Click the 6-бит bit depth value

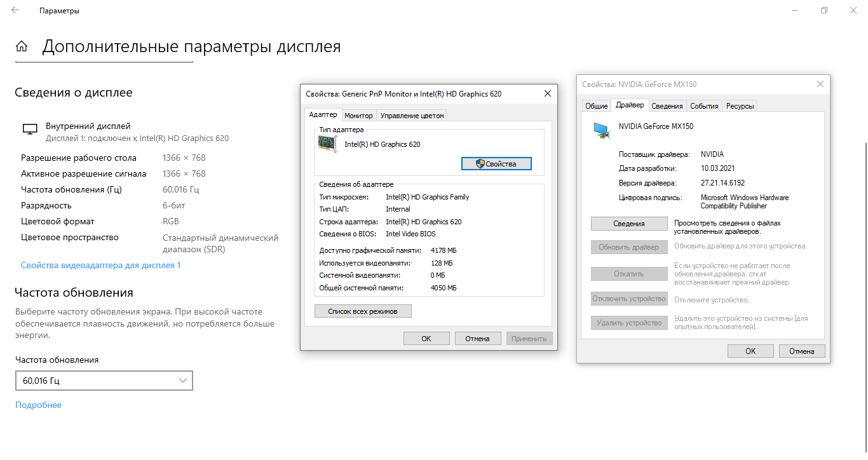coord(174,205)
